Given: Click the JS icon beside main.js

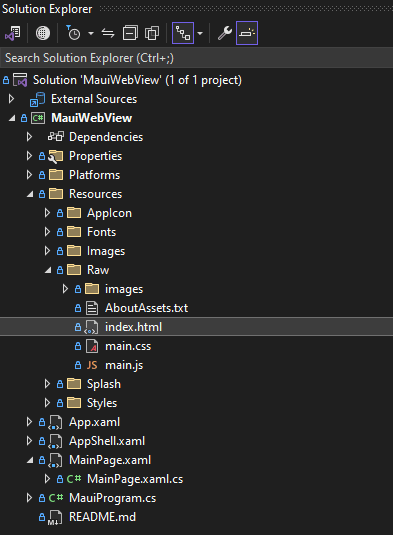Looking at the screenshot, I should (x=92, y=365).
